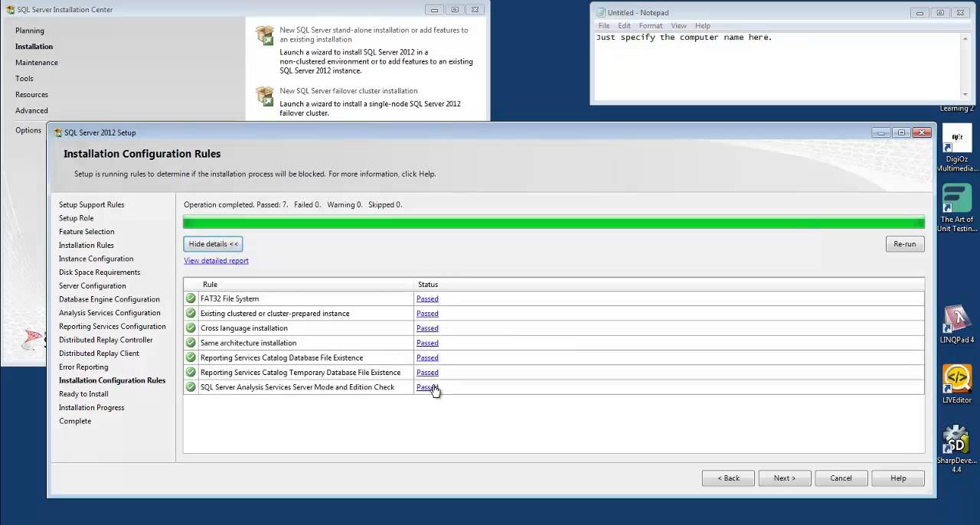Select Ready to Install step
The width and height of the screenshot is (980, 525).
tap(83, 394)
